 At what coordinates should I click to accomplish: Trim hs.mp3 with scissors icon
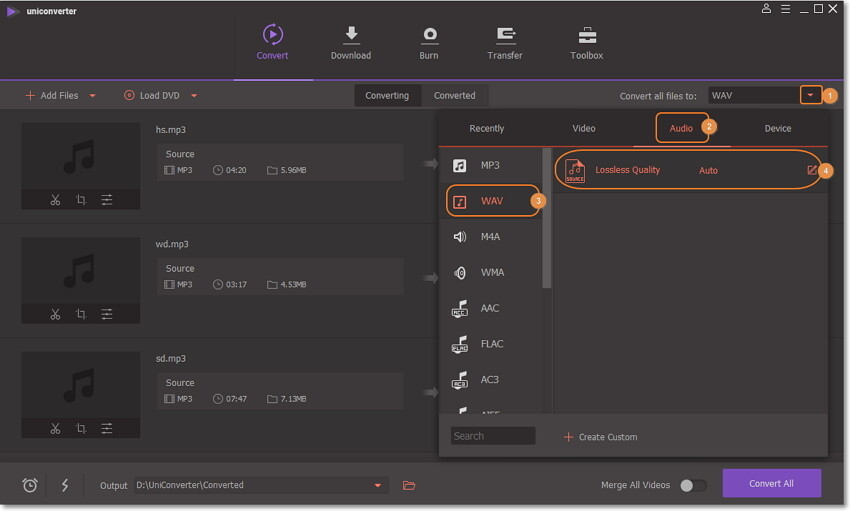coord(55,200)
